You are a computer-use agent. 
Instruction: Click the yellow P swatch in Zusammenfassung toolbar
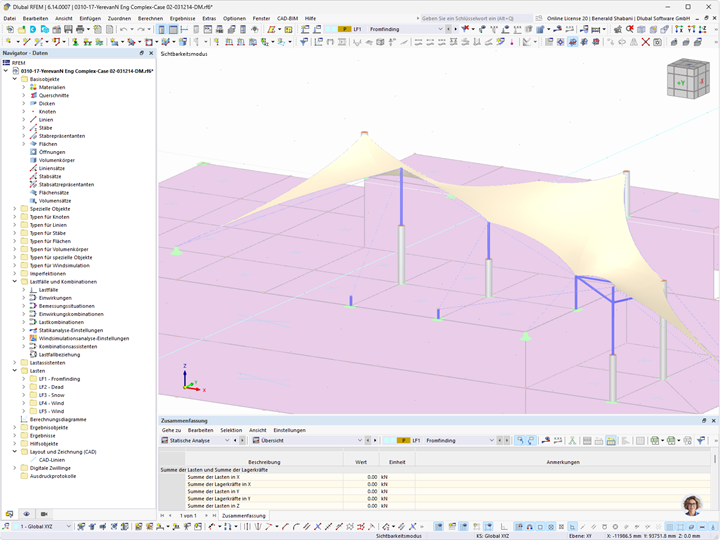click(403, 440)
